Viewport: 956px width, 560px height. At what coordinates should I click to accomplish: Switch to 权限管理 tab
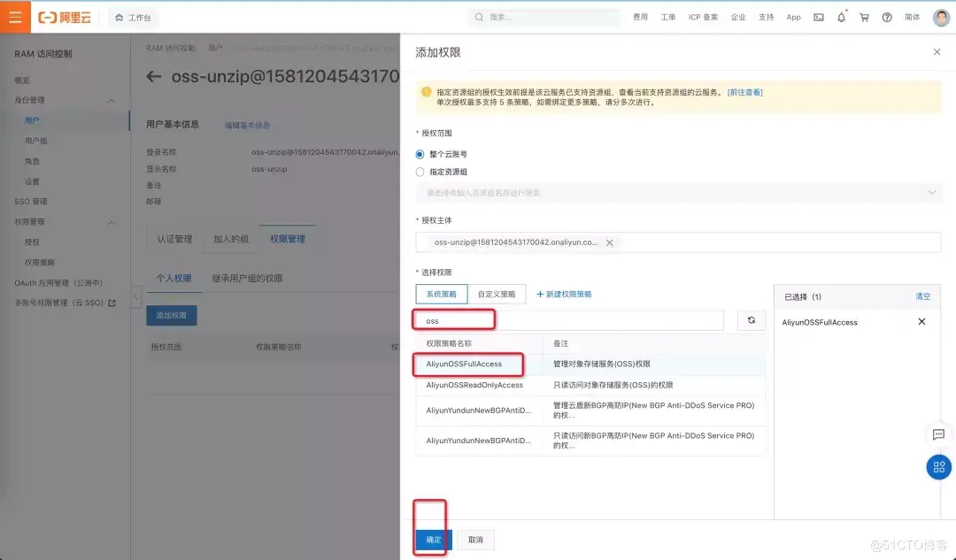[x=287, y=239]
